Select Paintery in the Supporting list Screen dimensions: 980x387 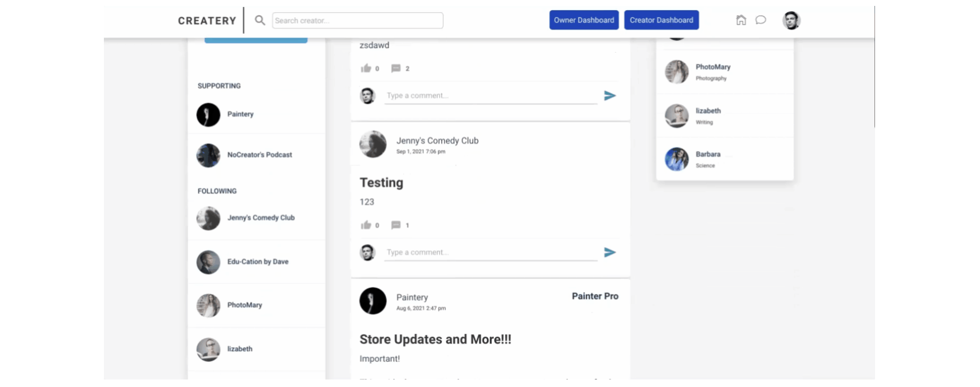(x=240, y=114)
